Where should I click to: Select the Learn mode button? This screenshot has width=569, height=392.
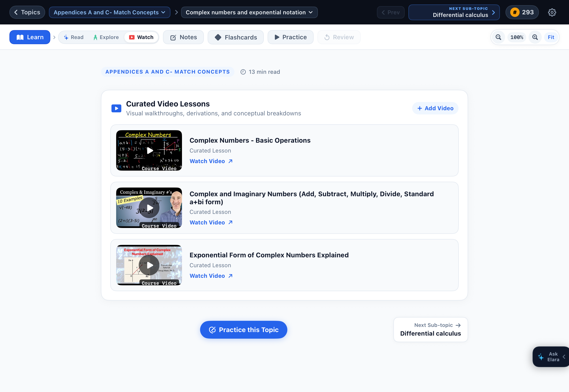point(30,37)
